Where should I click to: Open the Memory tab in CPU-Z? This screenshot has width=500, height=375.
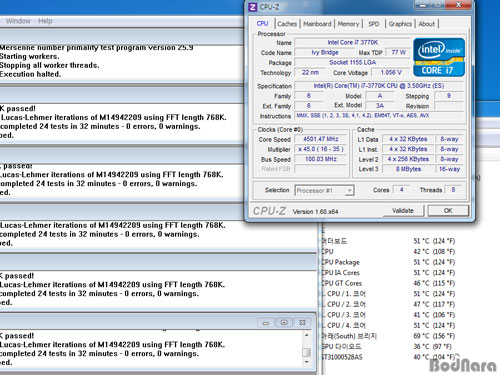[348, 24]
